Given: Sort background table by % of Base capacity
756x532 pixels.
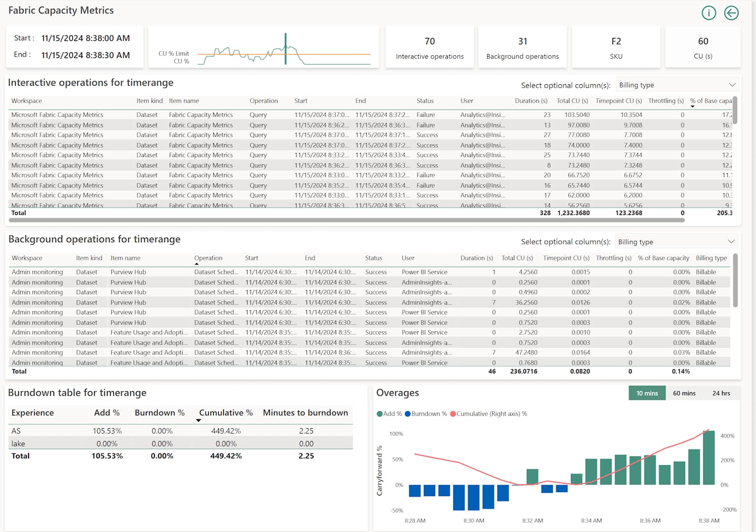Looking at the screenshot, I should (x=663, y=258).
